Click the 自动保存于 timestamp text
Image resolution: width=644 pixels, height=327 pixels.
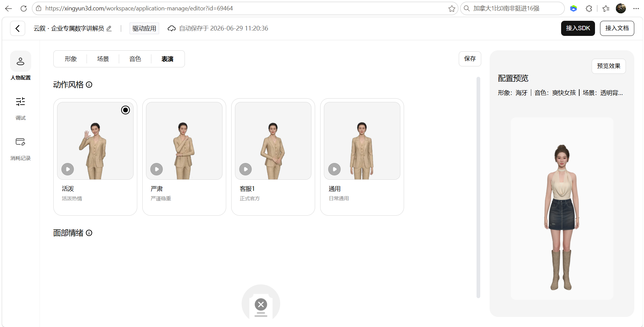tap(224, 29)
